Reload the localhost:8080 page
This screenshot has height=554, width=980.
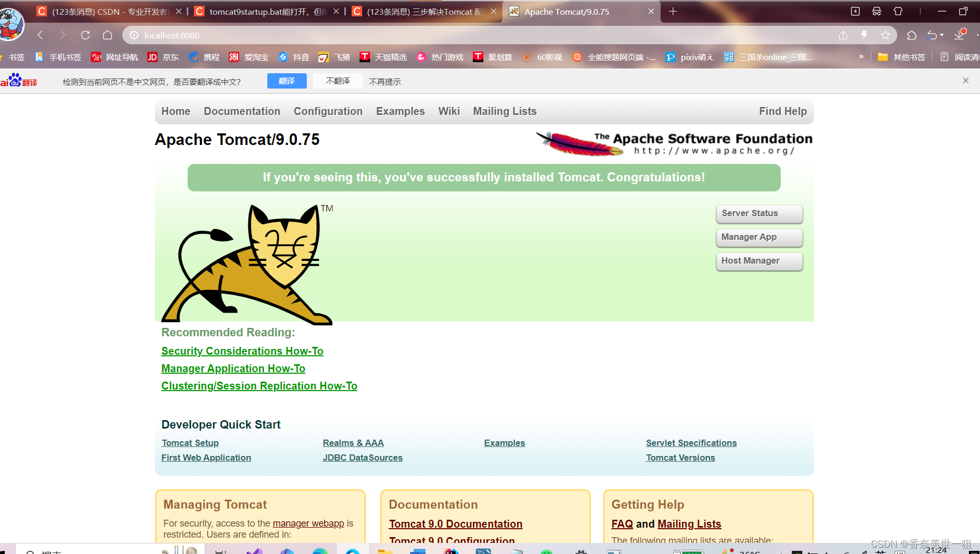[85, 35]
